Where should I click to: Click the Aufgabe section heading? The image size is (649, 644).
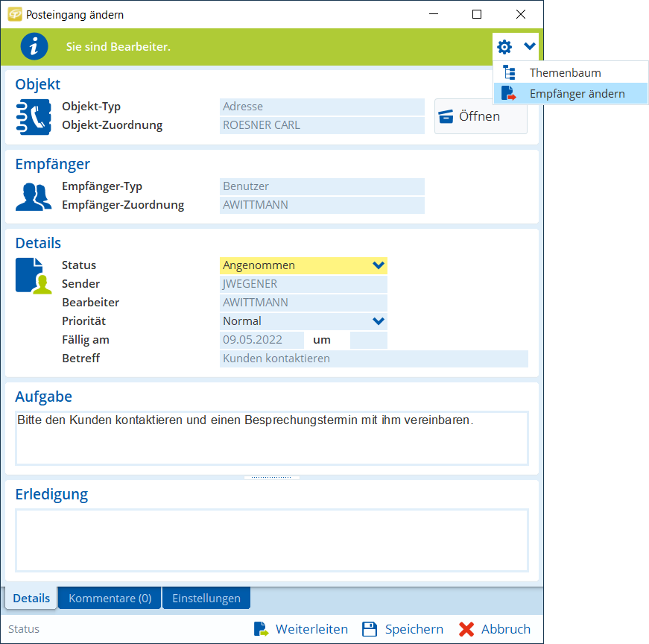point(43,397)
